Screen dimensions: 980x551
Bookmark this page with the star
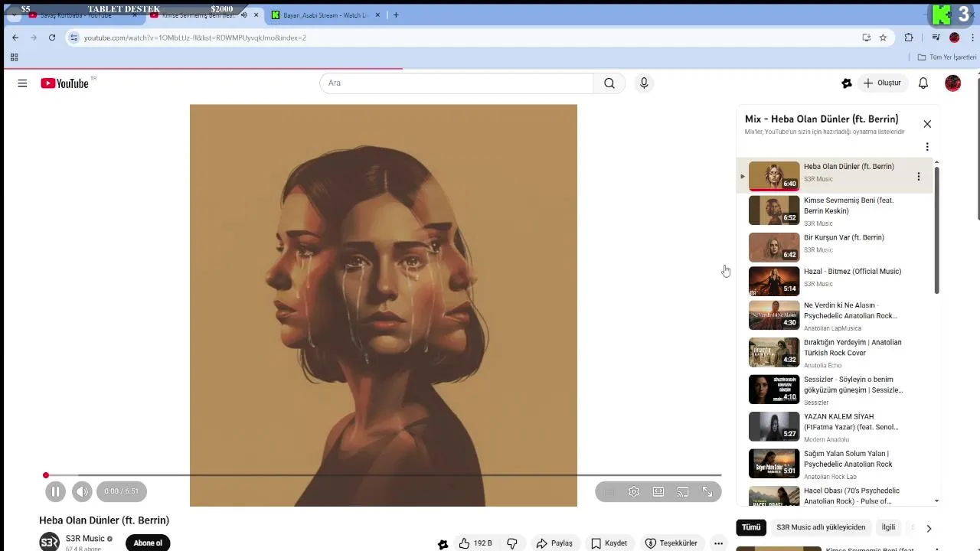point(883,37)
